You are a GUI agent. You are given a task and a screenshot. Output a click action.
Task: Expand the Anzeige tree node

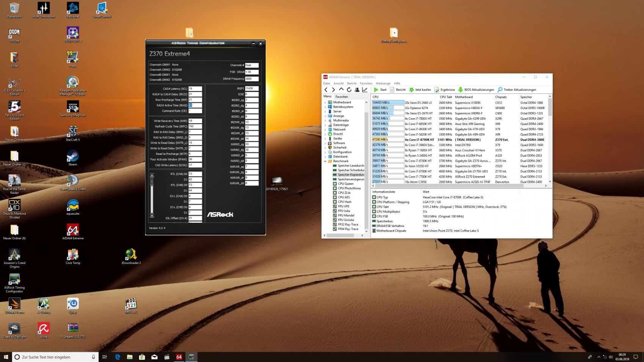point(325,116)
